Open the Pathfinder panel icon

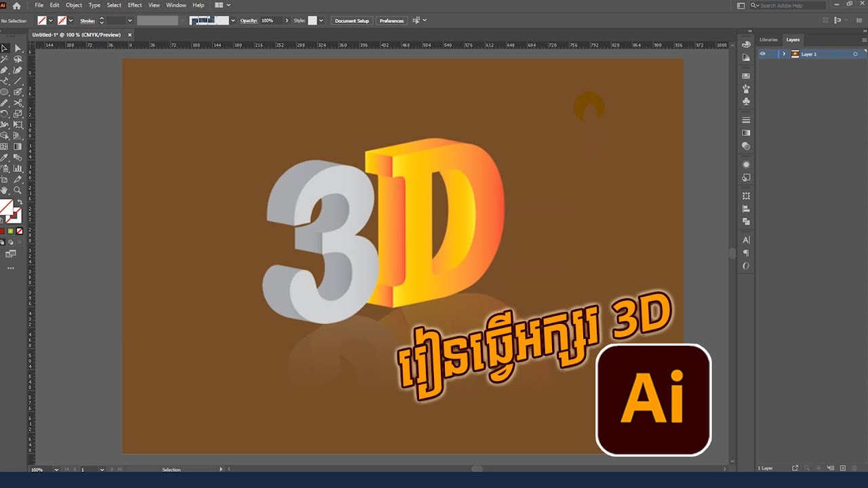pos(747,222)
